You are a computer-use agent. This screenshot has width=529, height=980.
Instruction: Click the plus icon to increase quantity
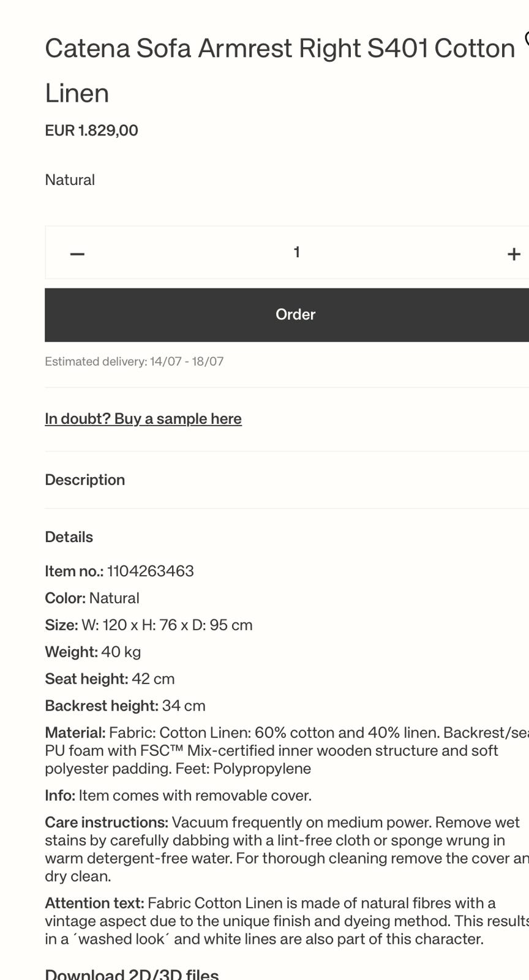(x=514, y=254)
